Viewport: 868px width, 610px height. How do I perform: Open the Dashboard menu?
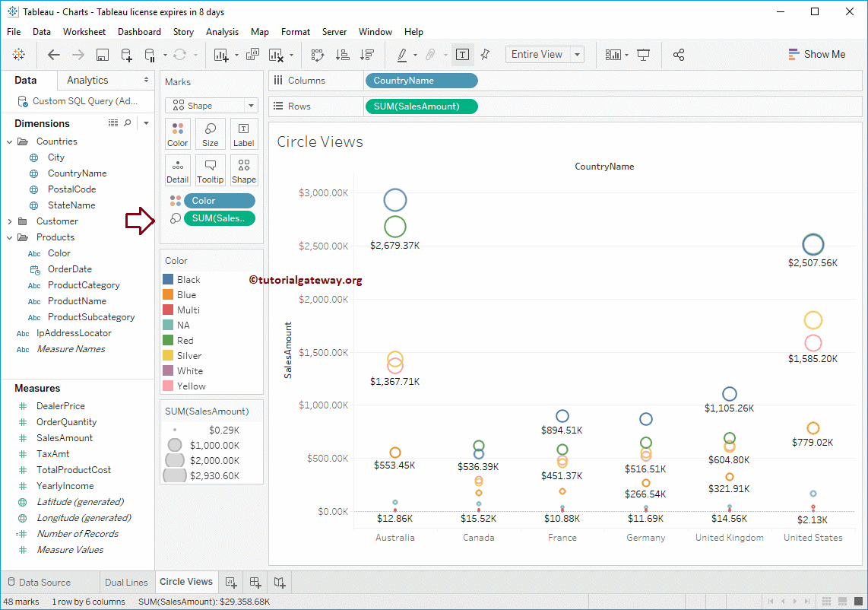140,32
